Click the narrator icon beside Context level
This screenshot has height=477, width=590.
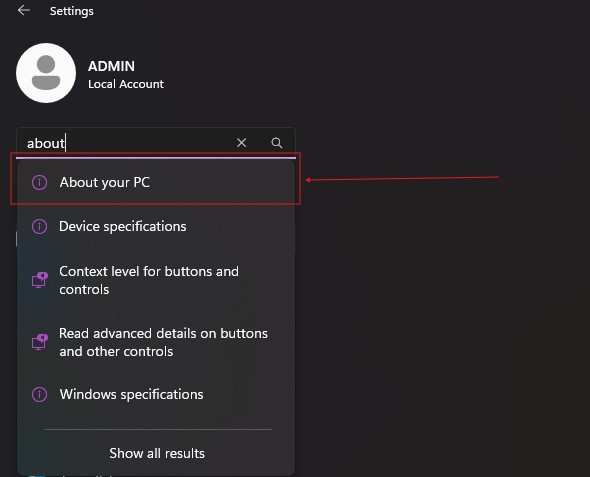[40, 280]
